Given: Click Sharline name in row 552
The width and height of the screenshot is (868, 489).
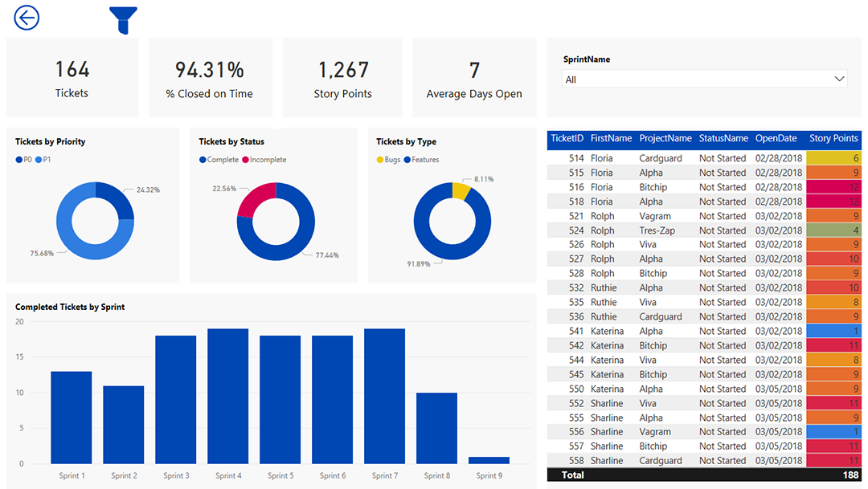Looking at the screenshot, I should click(607, 403).
